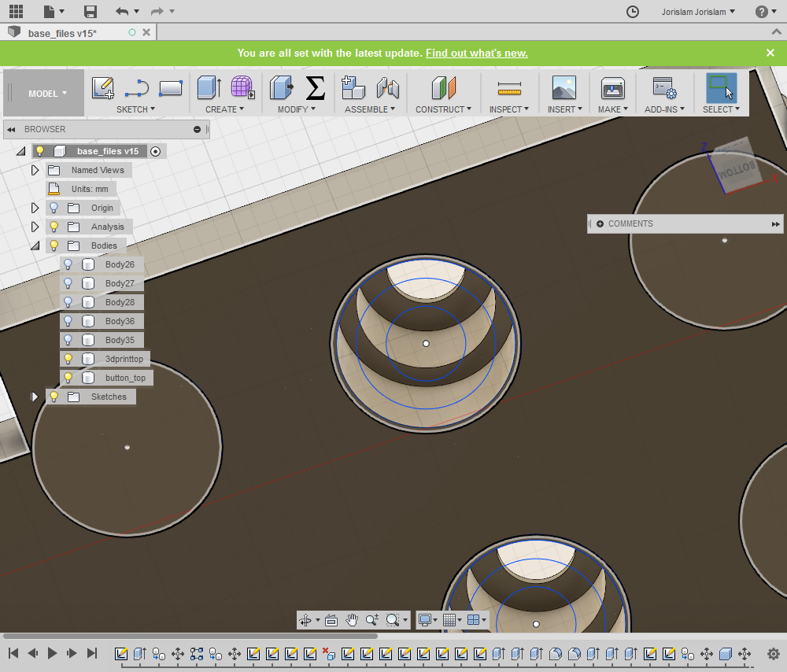The height and width of the screenshot is (672, 787).
Task: Toggle visibility bulb of Body36
Action: 68,321
